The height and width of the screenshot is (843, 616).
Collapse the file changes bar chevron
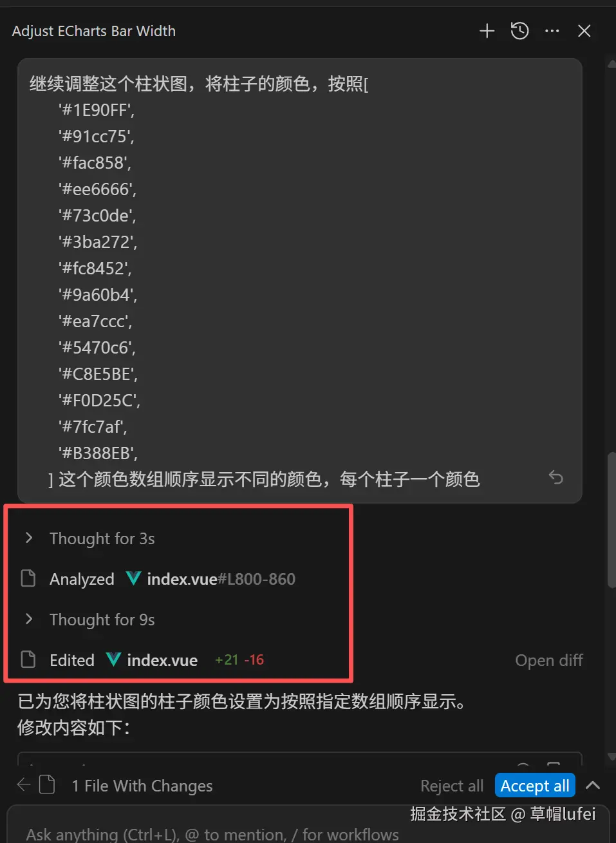click(x=593, y=786)
